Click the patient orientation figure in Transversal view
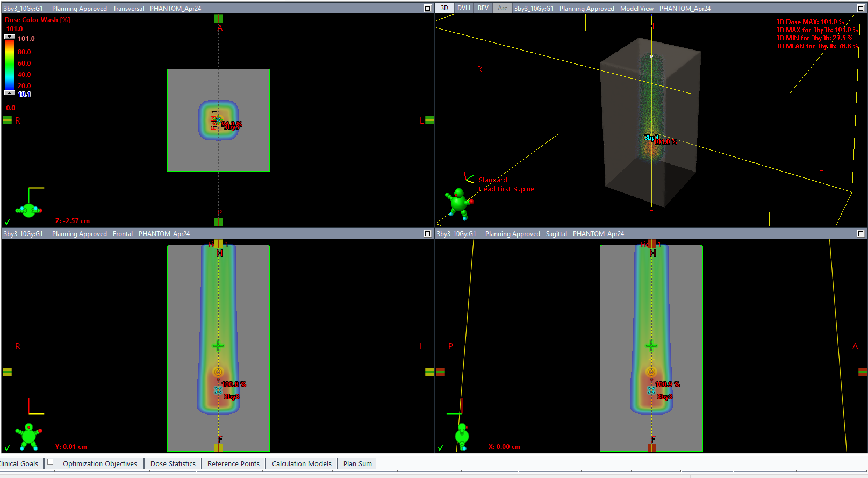The image size is (868, 478). click(x=29, y=210)
